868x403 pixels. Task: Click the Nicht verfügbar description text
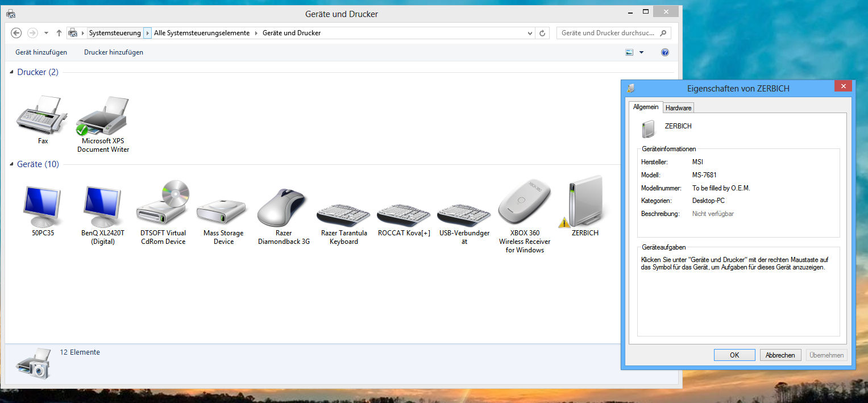pos(713,214)
